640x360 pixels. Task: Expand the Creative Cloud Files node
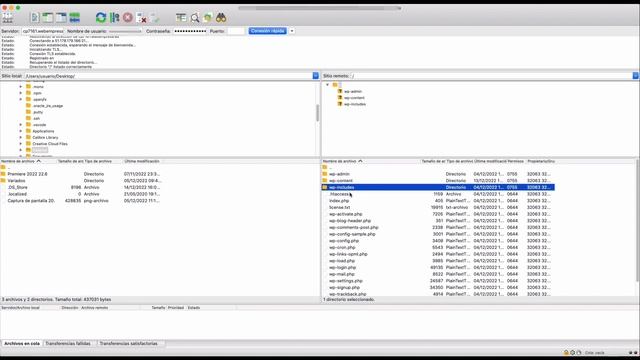point(21,144)
